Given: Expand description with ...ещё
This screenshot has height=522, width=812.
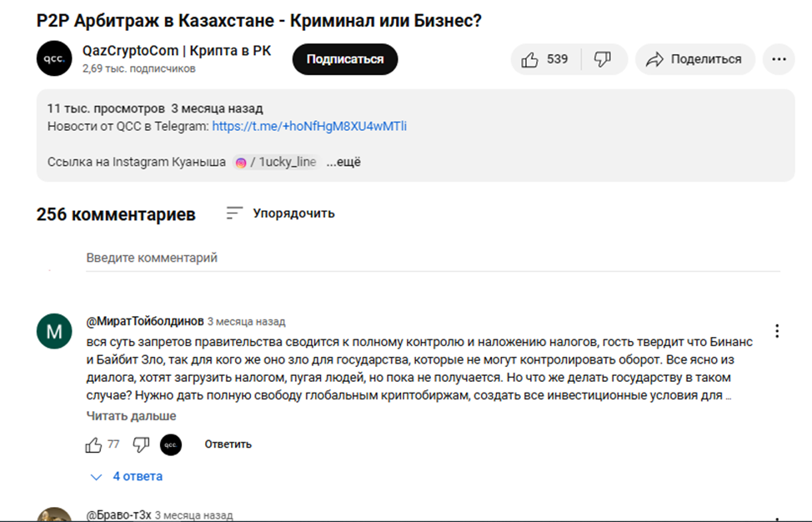Looking at the screenshot, I should [x=343, y=162].
